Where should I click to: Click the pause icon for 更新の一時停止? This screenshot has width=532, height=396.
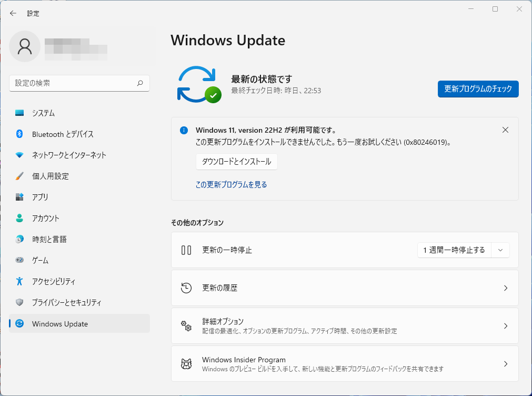click(186, 250)
